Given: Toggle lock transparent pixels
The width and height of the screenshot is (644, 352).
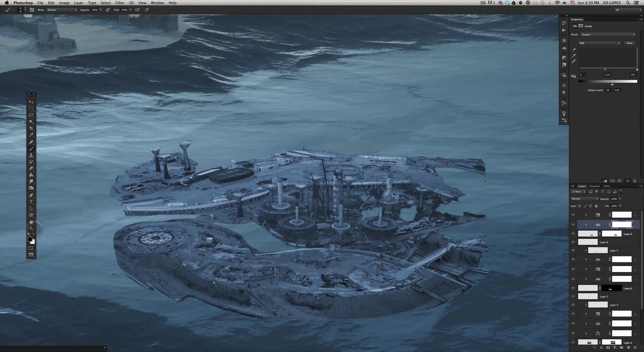Looking at the screenshot, I should [579, 206].
